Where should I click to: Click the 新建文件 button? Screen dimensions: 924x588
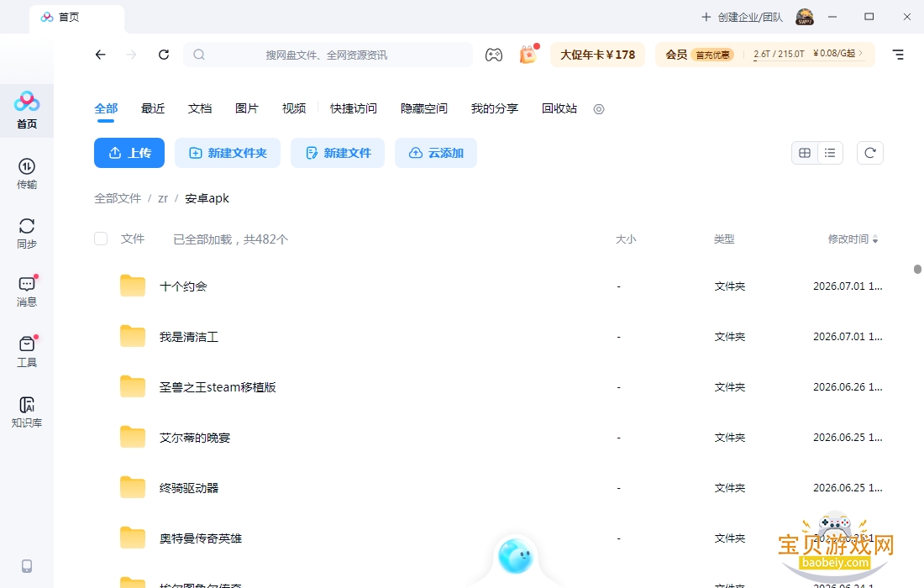338,153
